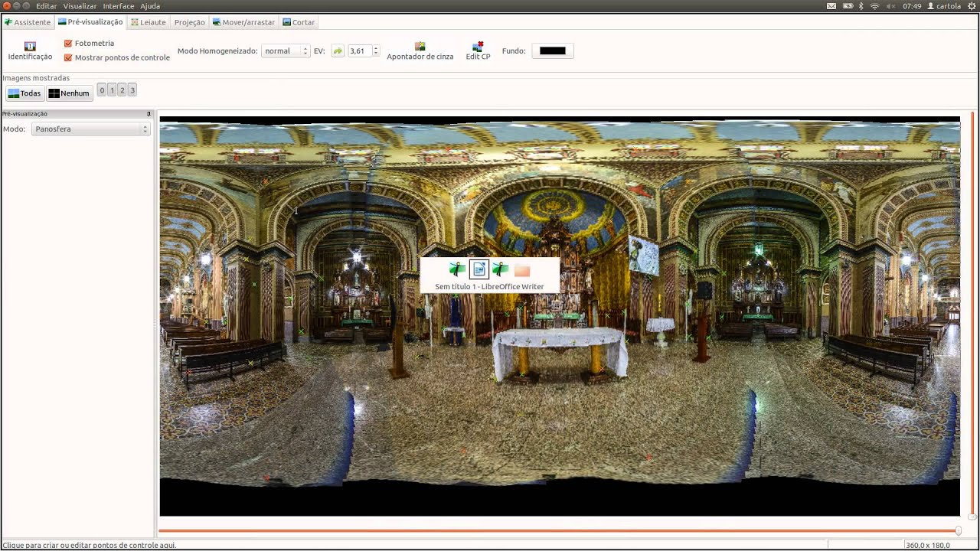Click the vertical field-of-view slider beside the panorama
The width and height of the screenshot is (980, 551).
[972, 314]
